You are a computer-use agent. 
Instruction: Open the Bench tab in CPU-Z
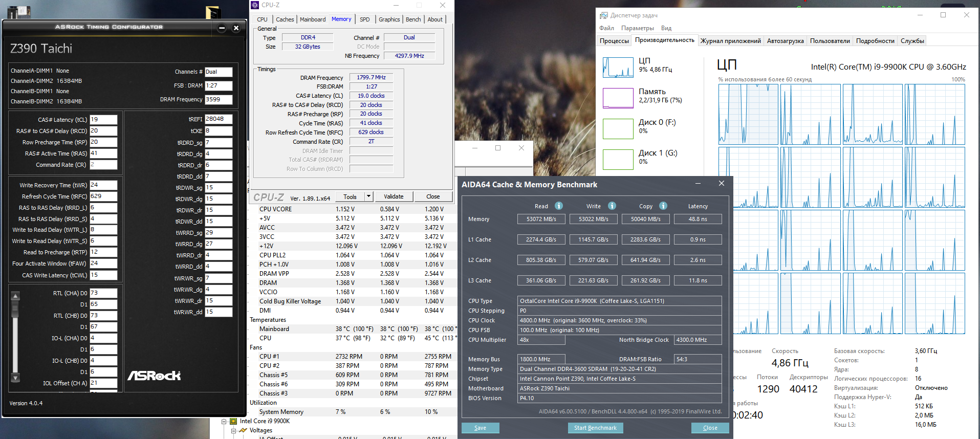pos(413,19)
